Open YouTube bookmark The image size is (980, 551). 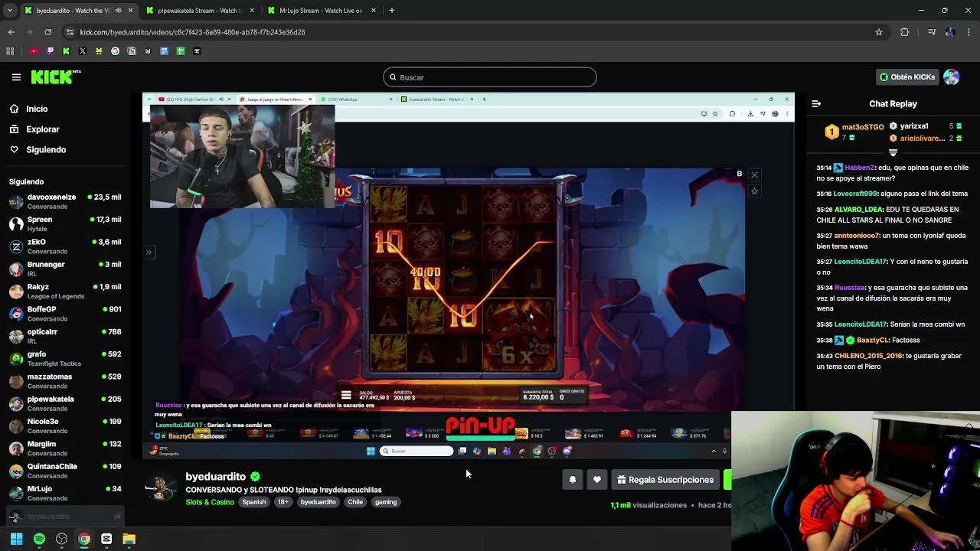point(34,51)
